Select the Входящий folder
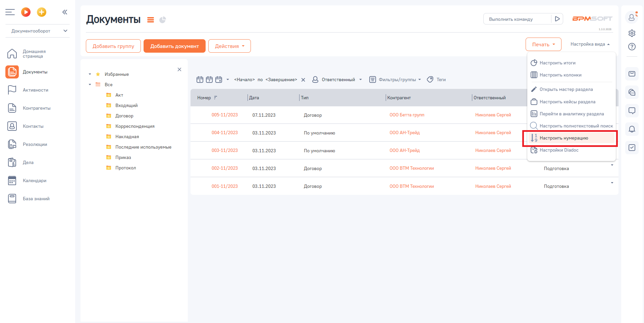 click(126, 105)
